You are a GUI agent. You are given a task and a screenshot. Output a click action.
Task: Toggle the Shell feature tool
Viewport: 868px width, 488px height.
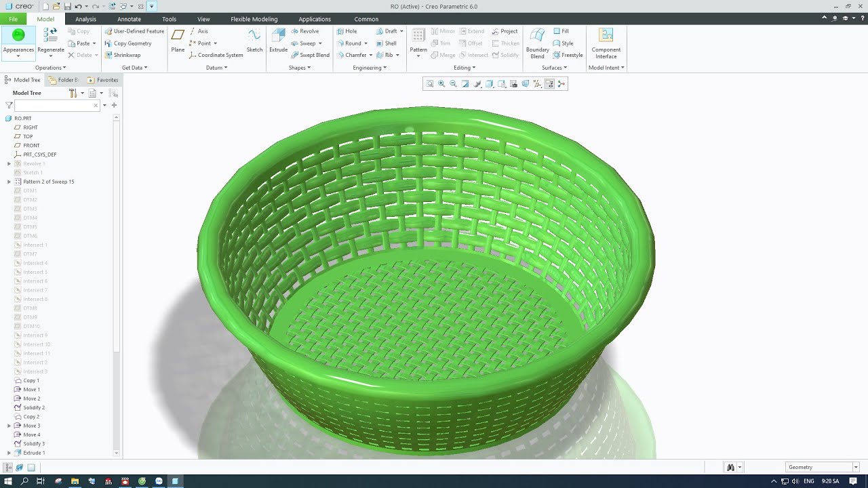click(387, 43)
